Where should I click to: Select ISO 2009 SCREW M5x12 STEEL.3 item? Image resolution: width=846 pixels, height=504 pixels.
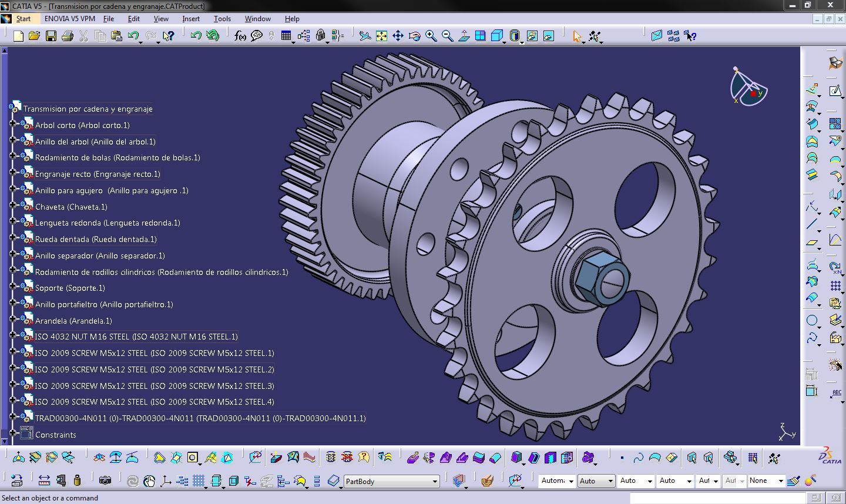tap(155, 386)
